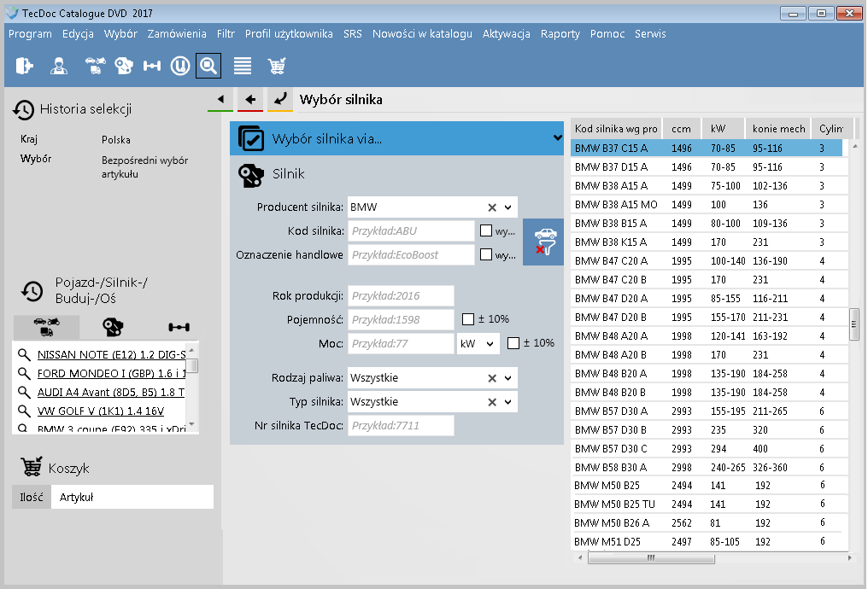Select engine row BMW M50 B25 TU
The image size is (868, 589).
(x=709, y=504)
